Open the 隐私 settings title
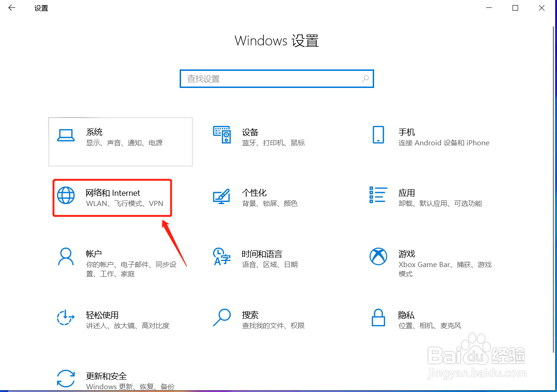This screenshot has width=557, height=392. 407,315
